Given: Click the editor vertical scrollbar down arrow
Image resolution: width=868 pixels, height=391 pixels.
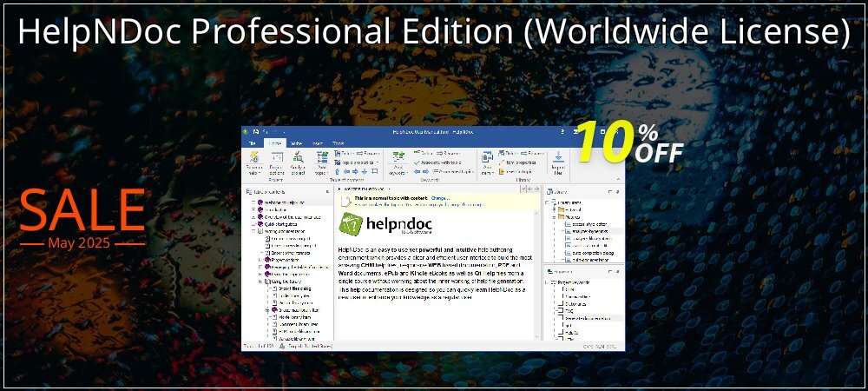Looking at the screenshot, I should (536, 337).
